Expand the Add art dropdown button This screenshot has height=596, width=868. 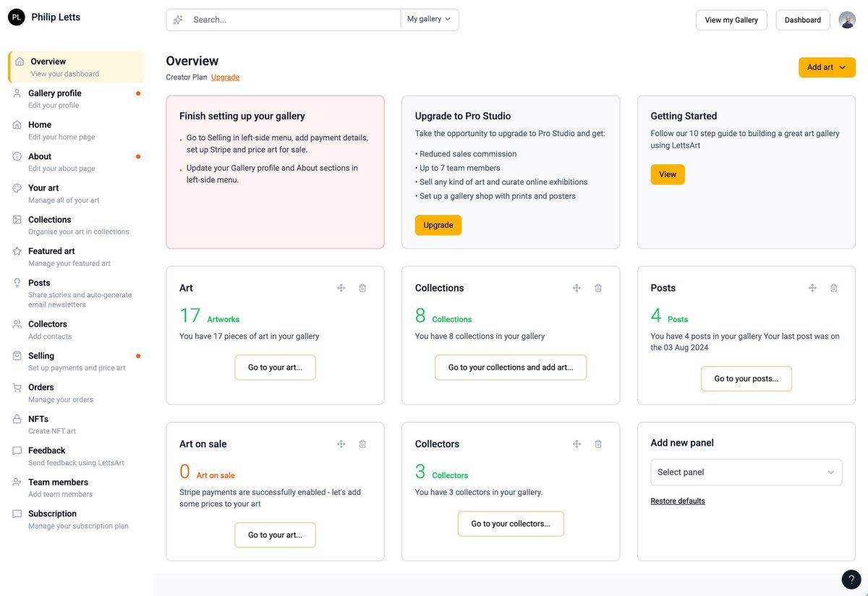(x=827, y=67)
